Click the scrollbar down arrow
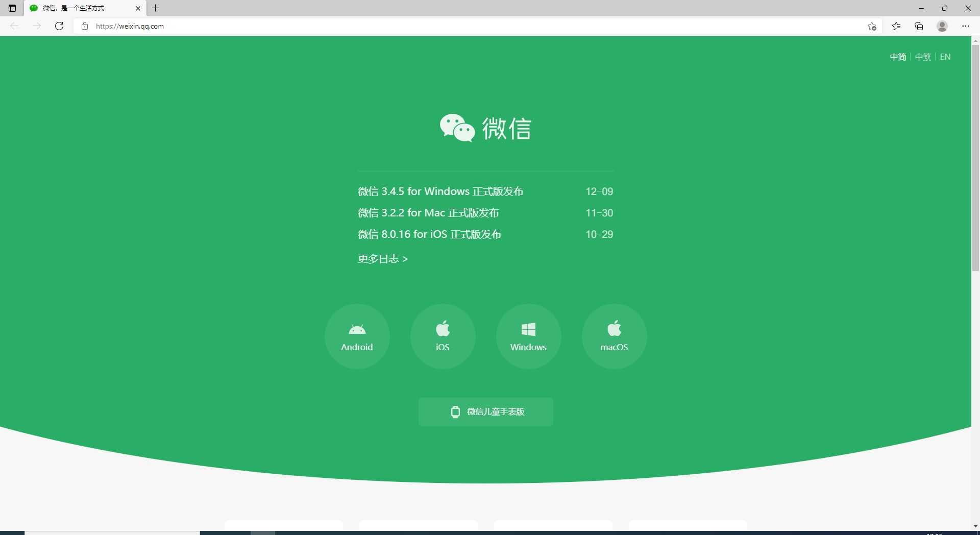 975,526
